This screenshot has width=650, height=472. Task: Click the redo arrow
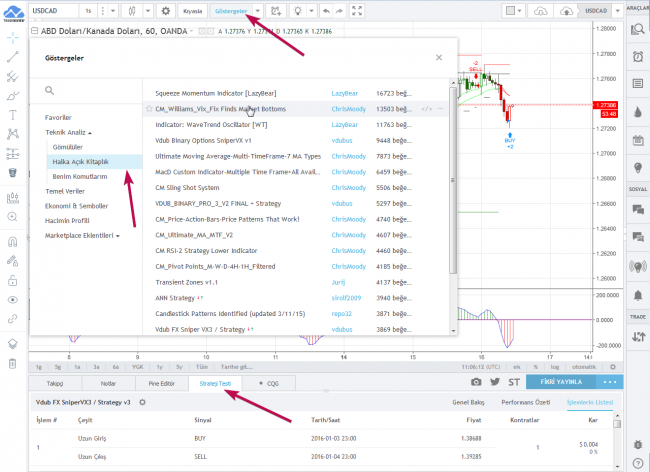click(340, 11)
